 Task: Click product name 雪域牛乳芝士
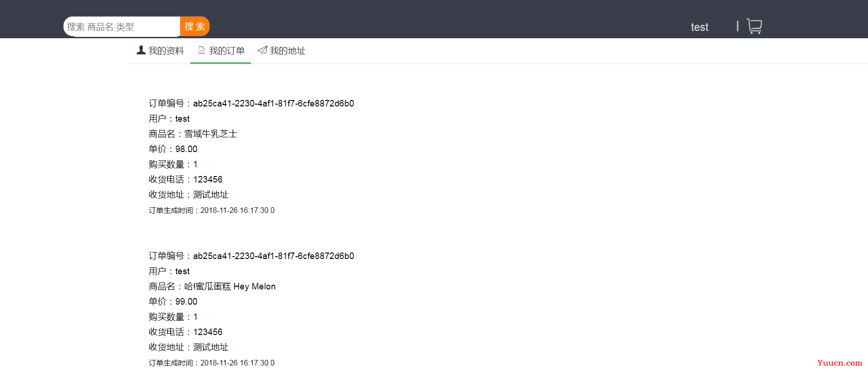(x=210, y=134)
